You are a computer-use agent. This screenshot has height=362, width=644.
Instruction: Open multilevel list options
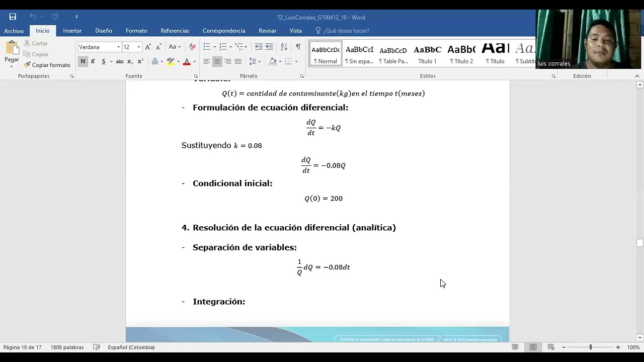coord(239,47)
